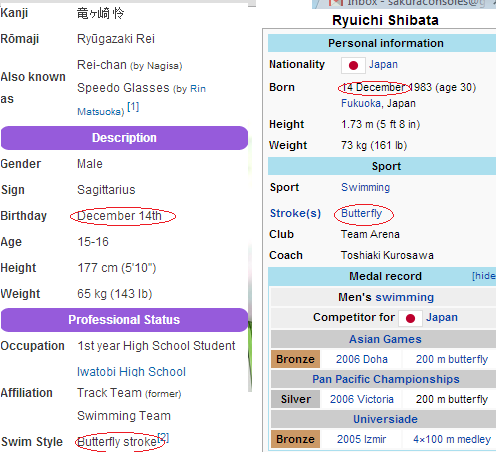The height and width of the screenshot is (452, 496).
Task: Click the Japan flag icon beside Nationality
Action: pos(353,65)
